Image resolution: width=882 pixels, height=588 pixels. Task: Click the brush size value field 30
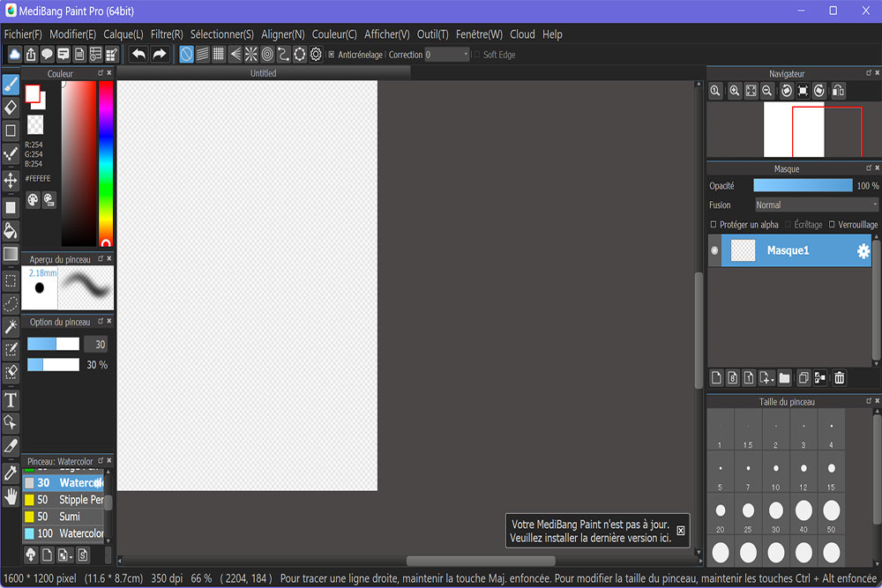[x=96, y=344]
